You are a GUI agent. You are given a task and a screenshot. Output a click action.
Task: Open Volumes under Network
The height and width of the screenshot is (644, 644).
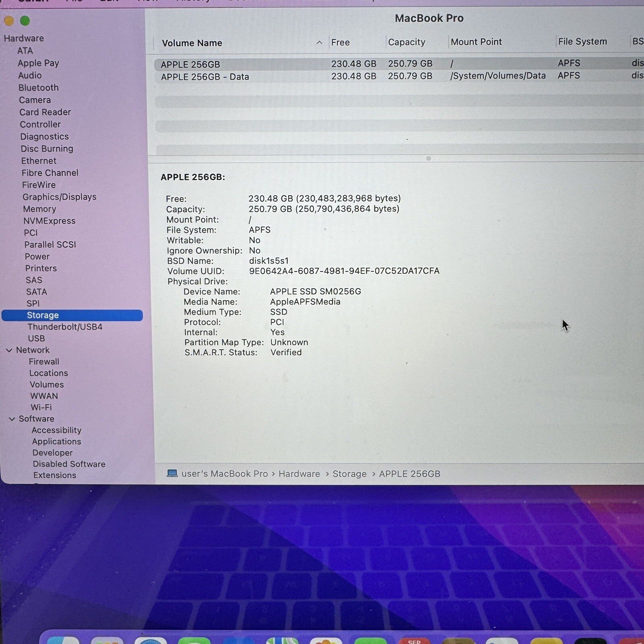pos(47,384)
